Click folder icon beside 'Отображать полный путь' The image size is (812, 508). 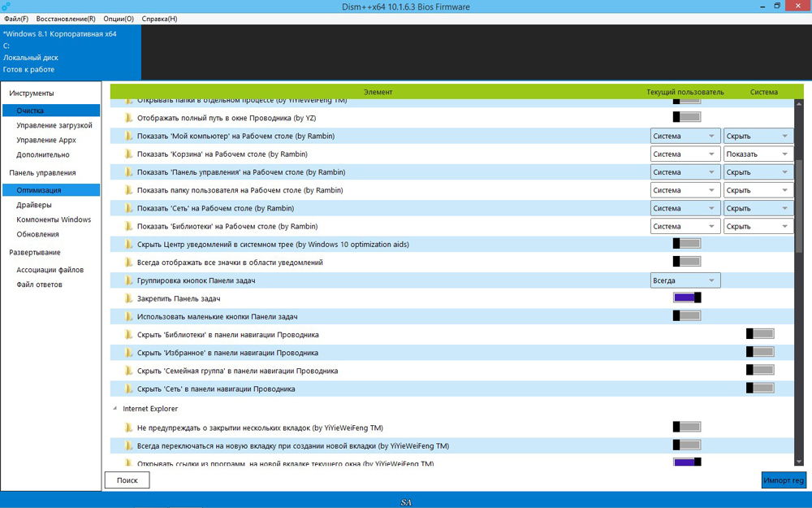click(x=128, y=118)
